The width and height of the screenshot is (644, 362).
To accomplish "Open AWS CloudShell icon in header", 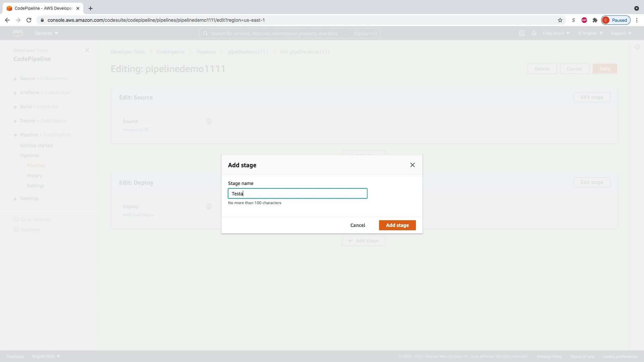I will point(522,33).
